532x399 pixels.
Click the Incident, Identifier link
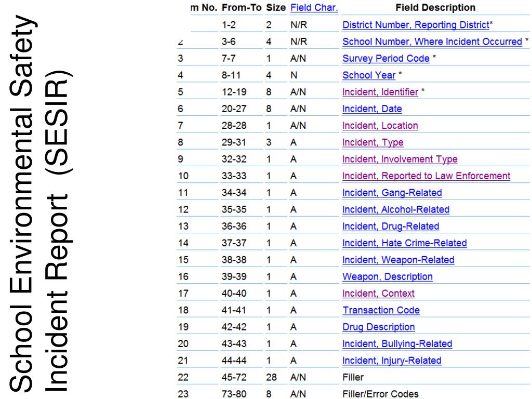tap(380, 92)
